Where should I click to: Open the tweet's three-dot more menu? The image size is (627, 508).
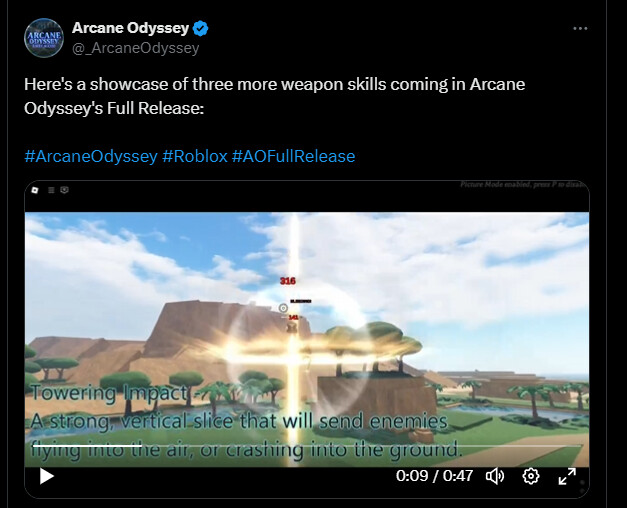[x=580, y=28]
